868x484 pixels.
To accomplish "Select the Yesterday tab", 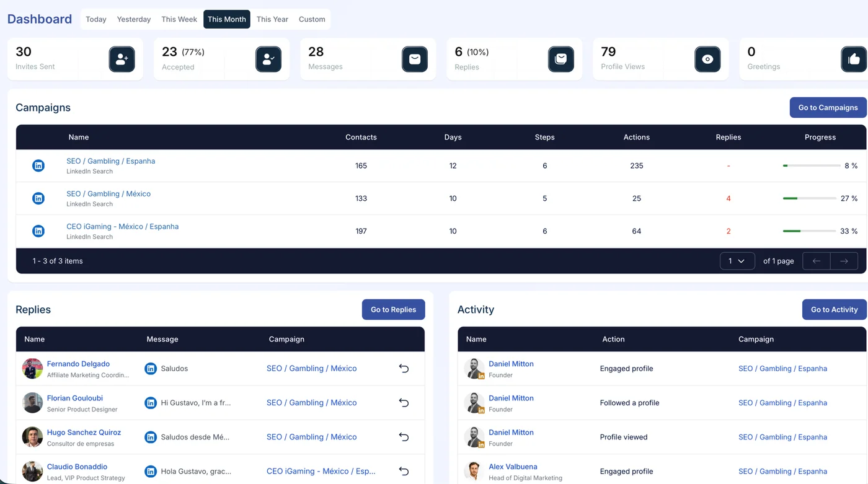I will click(x=134, y=19).
